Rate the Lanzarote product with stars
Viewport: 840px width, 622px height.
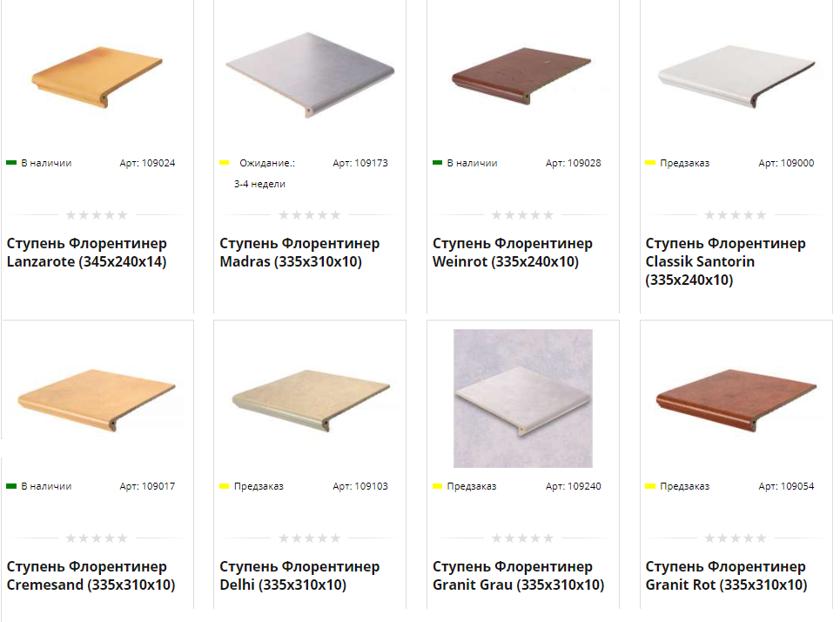coord(97,215)
